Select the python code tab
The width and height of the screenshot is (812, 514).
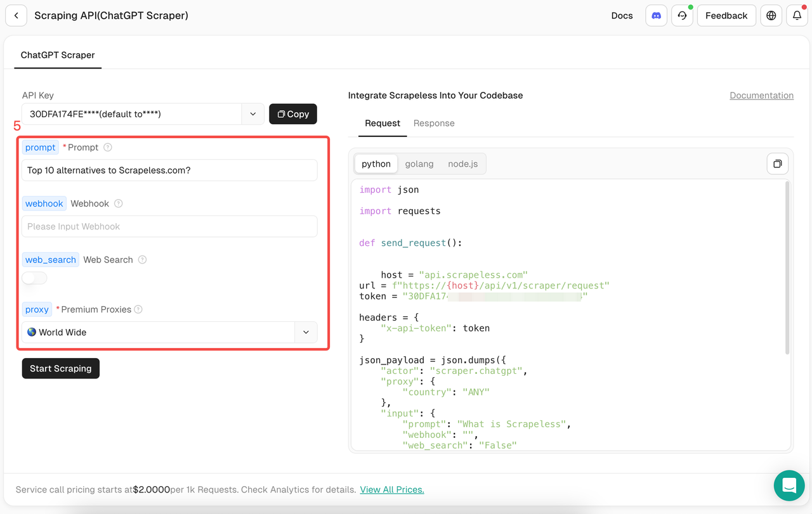click(376, 164)
